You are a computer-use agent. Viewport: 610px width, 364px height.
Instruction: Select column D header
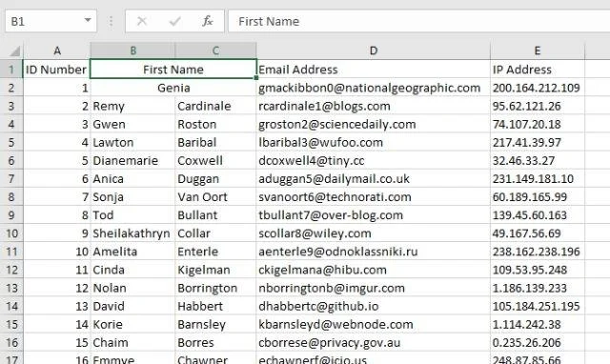[374, 51]
